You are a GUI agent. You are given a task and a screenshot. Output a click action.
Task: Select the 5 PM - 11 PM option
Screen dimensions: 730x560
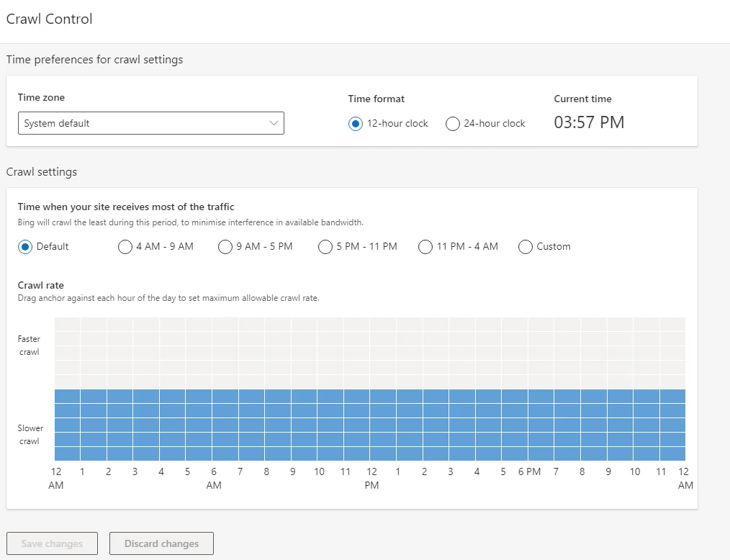click(x=325, y=247)
